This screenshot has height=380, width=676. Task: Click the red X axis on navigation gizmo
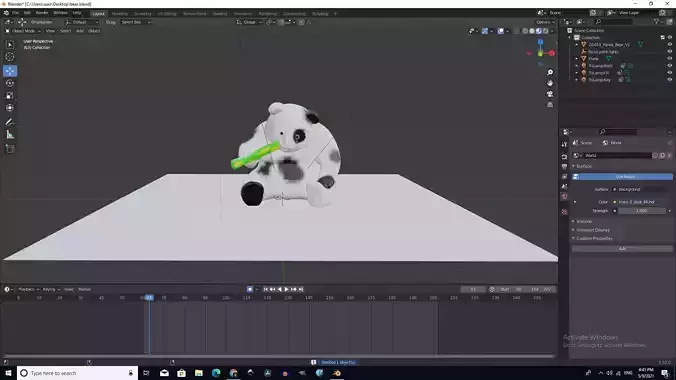point(551,53)
